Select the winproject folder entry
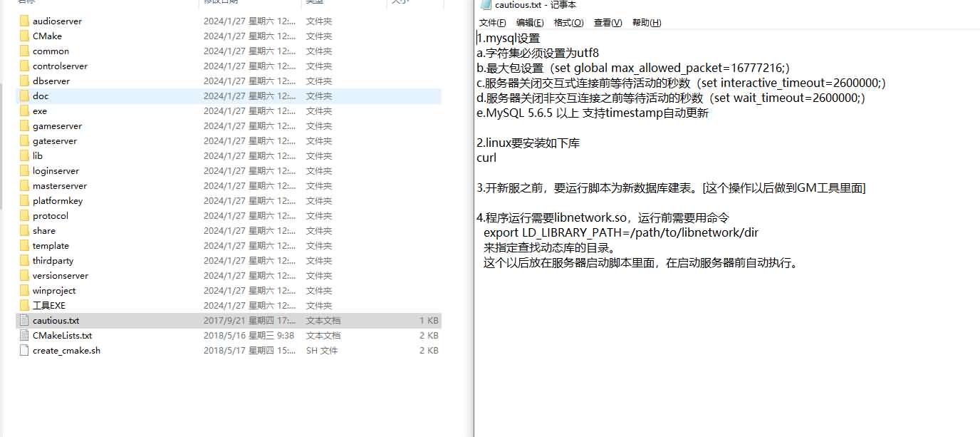The height and width of the screenshot is (437, 980). (53, 290)
